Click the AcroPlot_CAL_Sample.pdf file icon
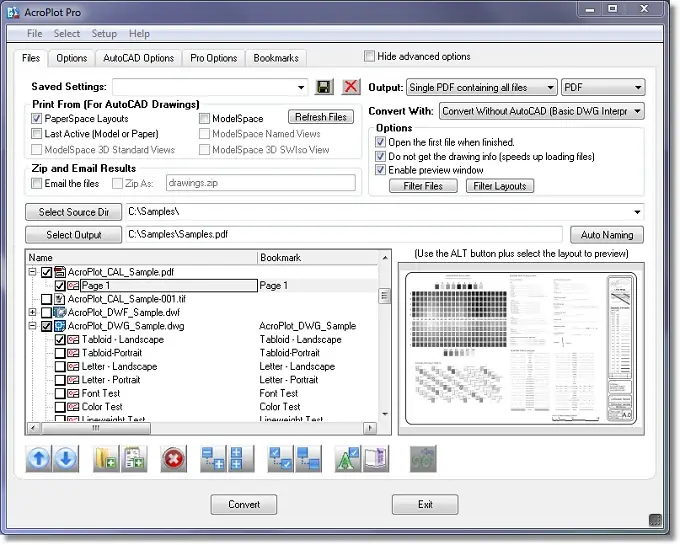This screenshot has height=545, width=680. (x=60, y=272)
